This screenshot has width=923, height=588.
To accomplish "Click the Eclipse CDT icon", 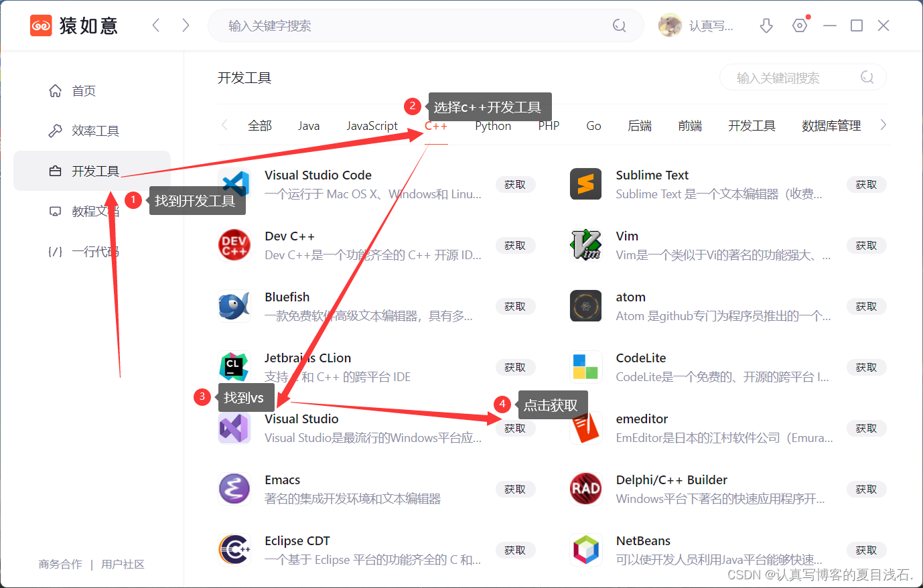I will pos(234,550).
